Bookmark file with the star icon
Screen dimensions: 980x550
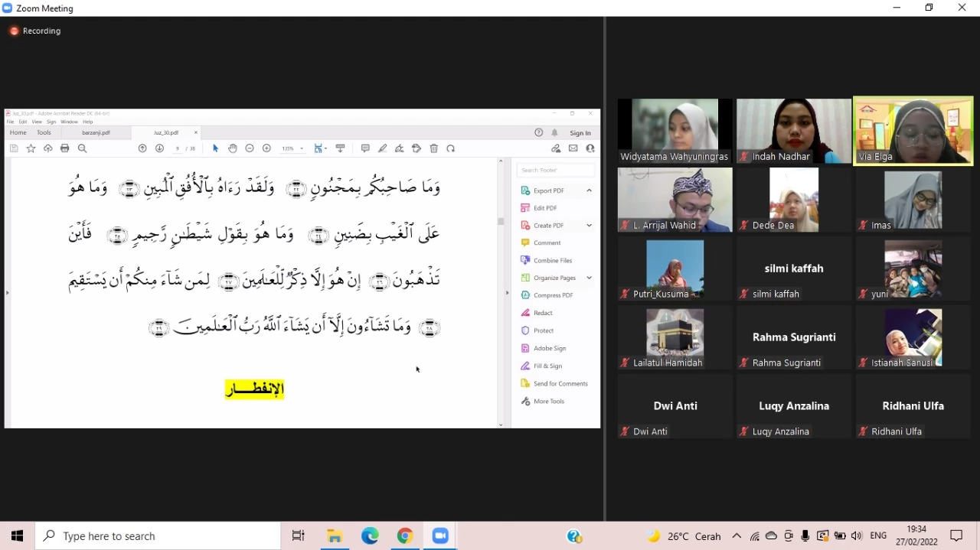[x=31, y=148]
